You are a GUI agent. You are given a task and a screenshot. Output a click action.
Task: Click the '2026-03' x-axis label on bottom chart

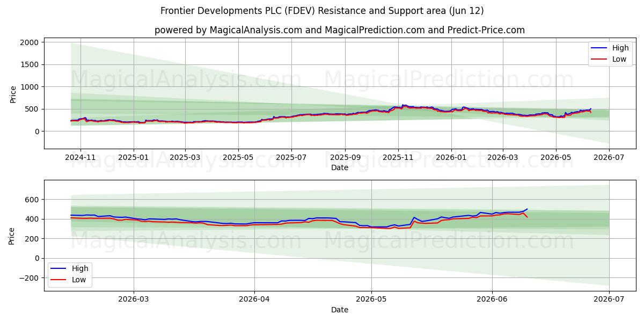[x=133, y=299]
